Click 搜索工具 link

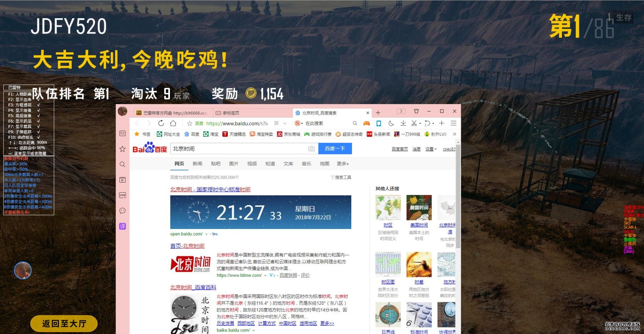tap(341, 177)
